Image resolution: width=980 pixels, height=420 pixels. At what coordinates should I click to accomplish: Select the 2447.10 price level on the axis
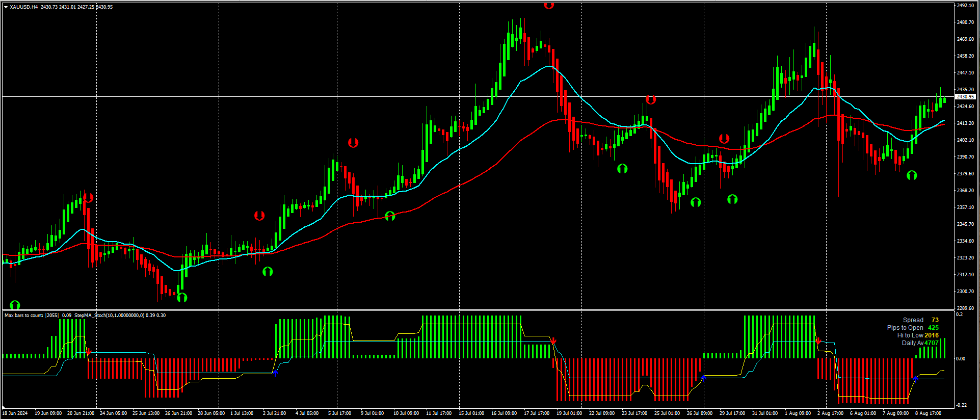tap(965, 73)
